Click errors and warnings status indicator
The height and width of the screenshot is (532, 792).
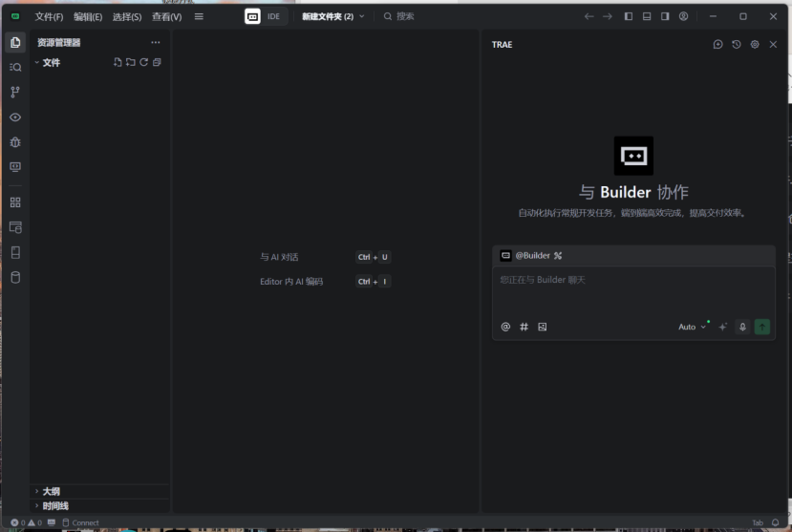pyautogui.click(x=26, y=522)
